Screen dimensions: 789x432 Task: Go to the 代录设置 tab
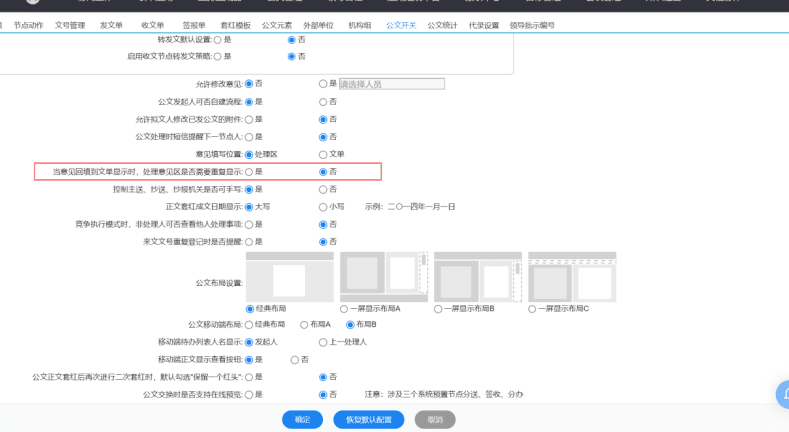click(x=484, y=25)
